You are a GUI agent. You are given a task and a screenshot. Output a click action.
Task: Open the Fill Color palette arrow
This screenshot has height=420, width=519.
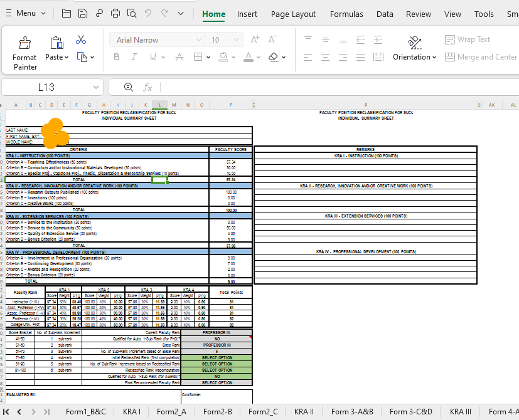coord(233,57)
